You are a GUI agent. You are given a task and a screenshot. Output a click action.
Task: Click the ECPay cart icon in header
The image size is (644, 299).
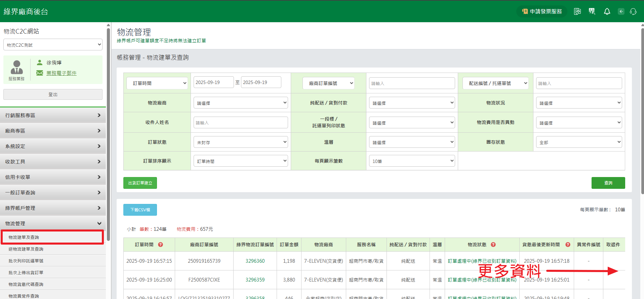[x=592, y=12]
